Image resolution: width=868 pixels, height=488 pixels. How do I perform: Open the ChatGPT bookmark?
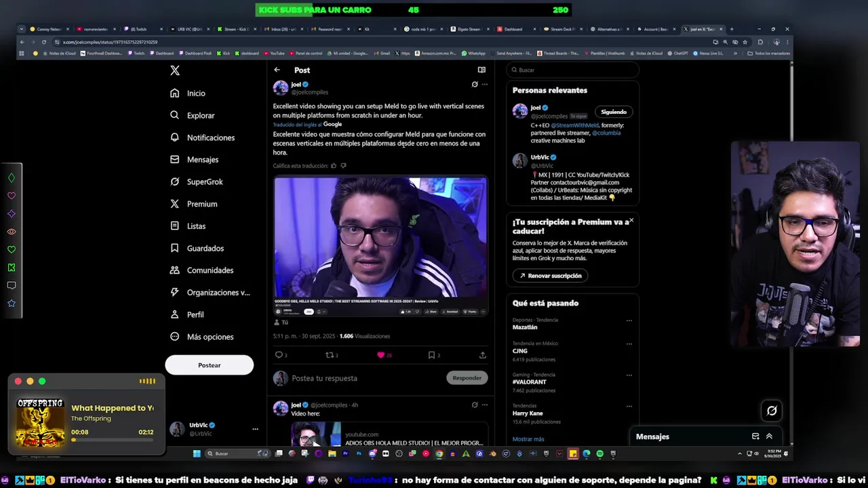click(x=677, y=53)
